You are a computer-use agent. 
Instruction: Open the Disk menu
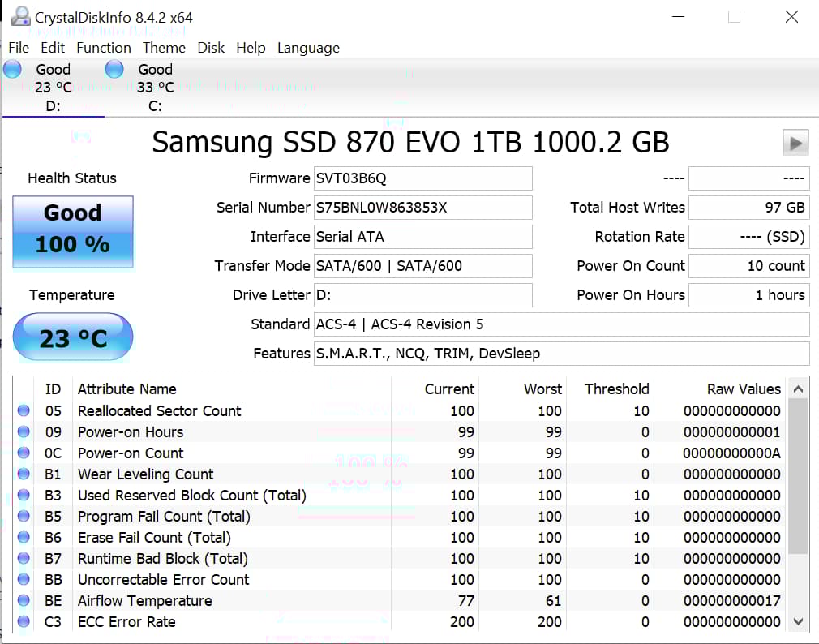[x=211, y=48]
